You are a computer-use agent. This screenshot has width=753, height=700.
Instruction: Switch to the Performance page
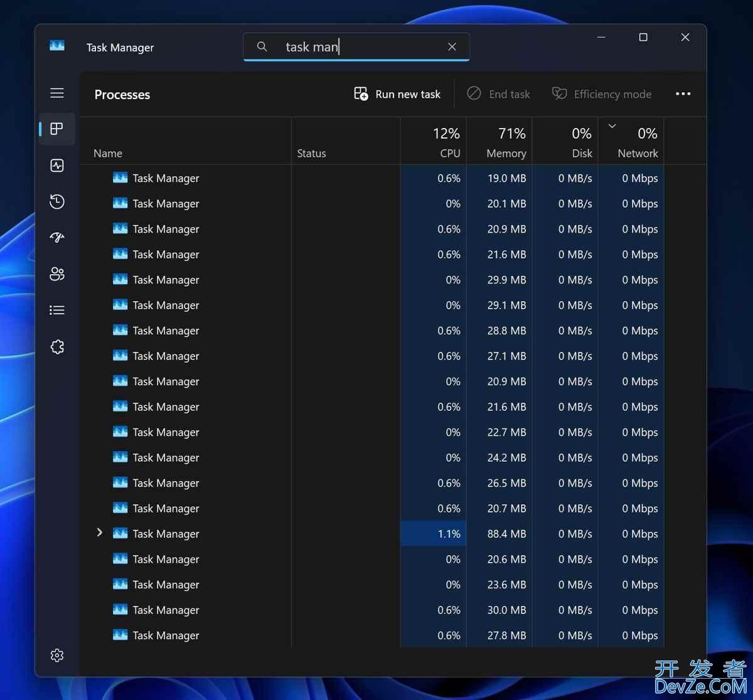click(56, 165)
